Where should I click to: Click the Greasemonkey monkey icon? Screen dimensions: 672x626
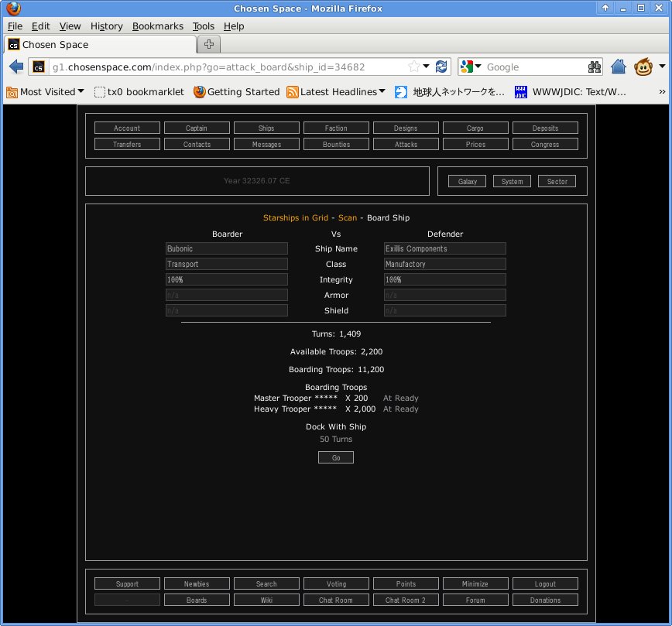click(x=643, y=67)
